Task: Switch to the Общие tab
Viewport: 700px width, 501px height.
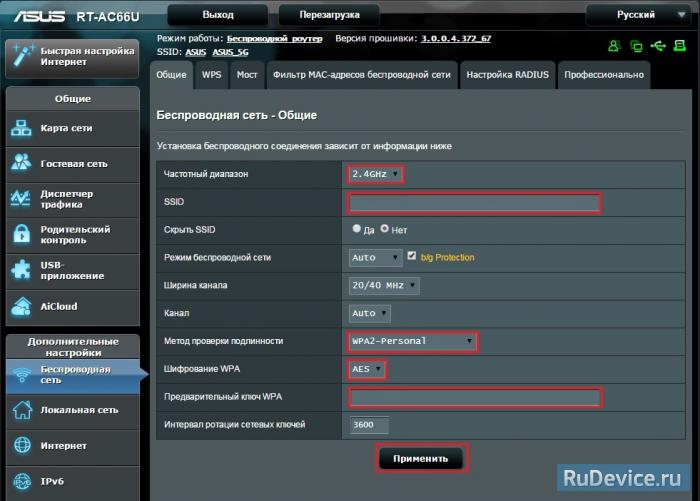Action: (x=171, y=75)
